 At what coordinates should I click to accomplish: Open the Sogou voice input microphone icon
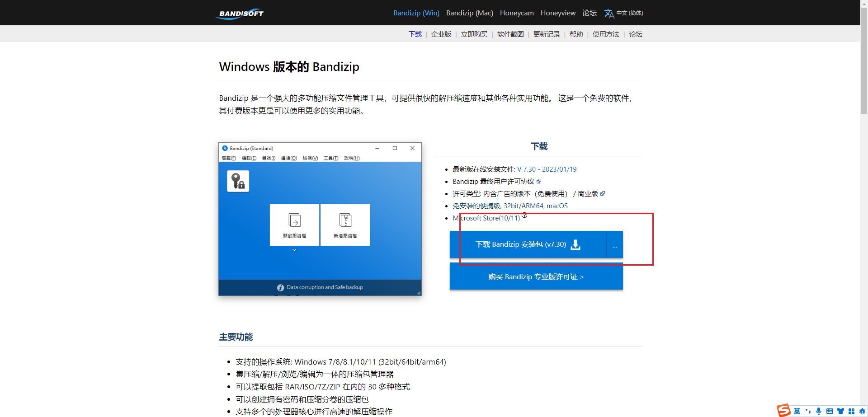pos(818,411)
